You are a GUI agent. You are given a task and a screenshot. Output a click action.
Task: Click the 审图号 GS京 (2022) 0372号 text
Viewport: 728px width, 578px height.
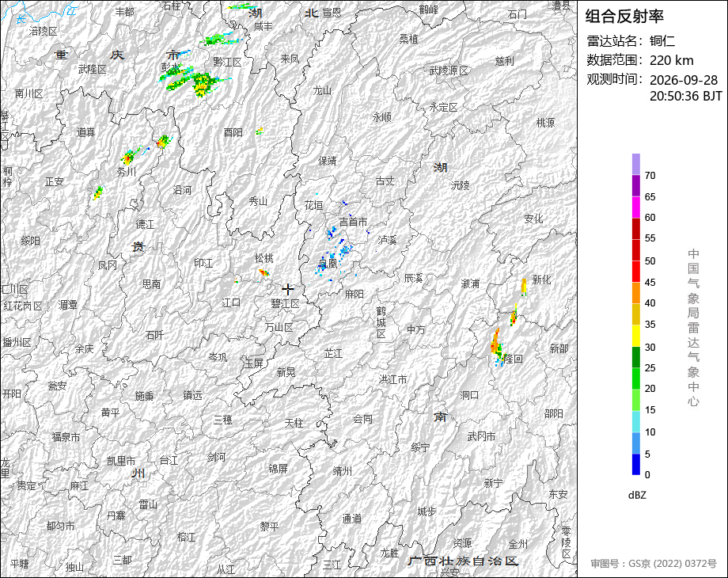[x=654, y=564]
